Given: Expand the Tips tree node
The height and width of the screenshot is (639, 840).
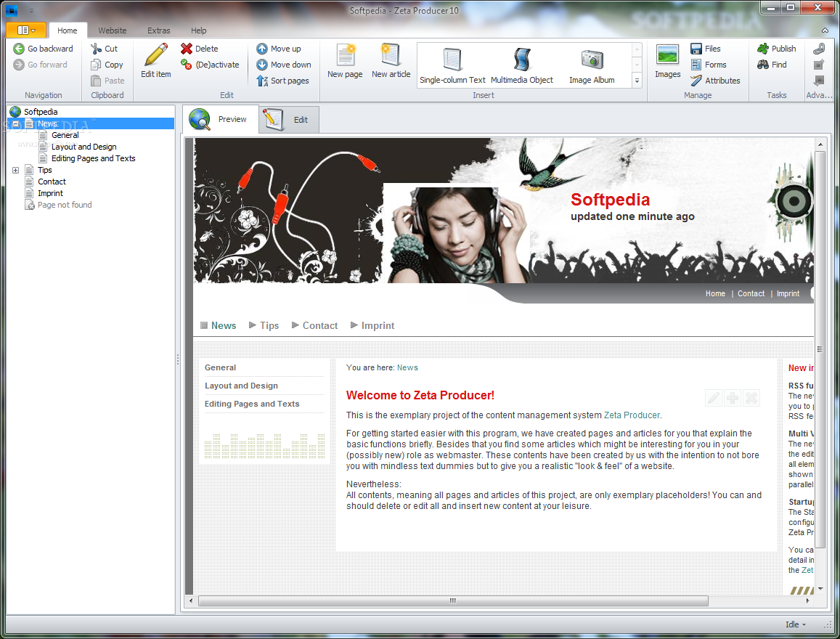Looking at the screenshot, I should point(15,171).
